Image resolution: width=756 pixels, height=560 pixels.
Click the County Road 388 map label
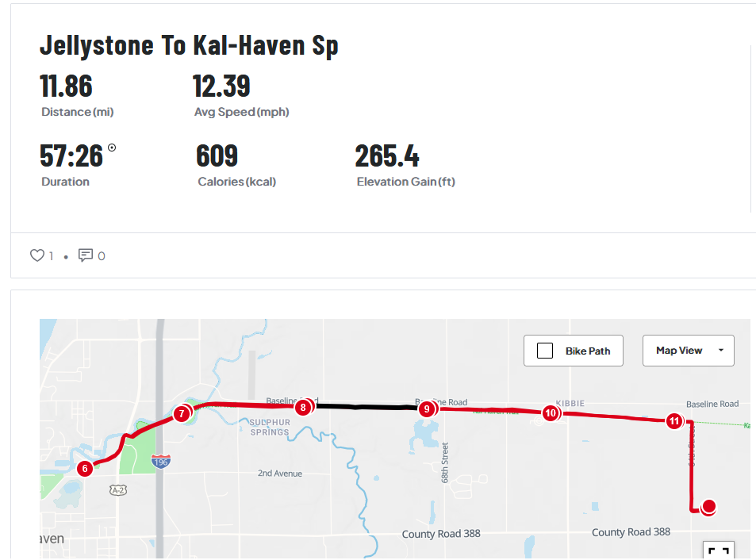click(x=441, y=534)
